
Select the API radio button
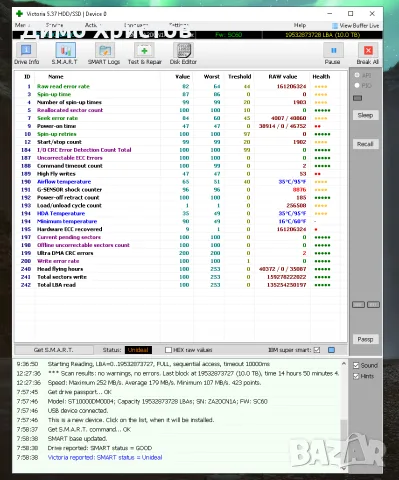click(x=357, y=75)
